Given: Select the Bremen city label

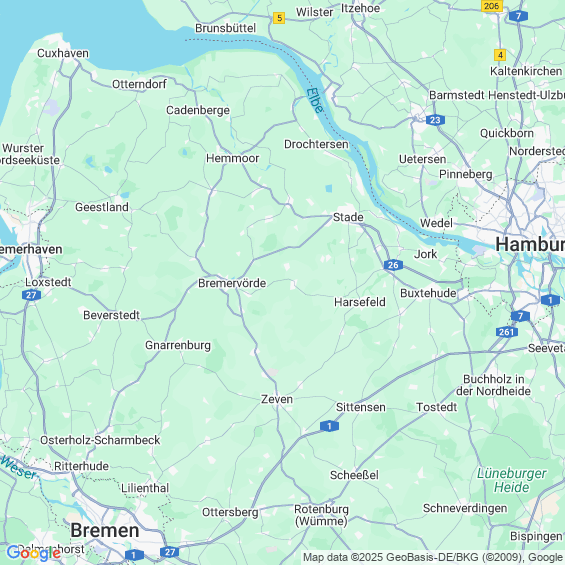Looking at the screenshot, I should click(105, 530).
